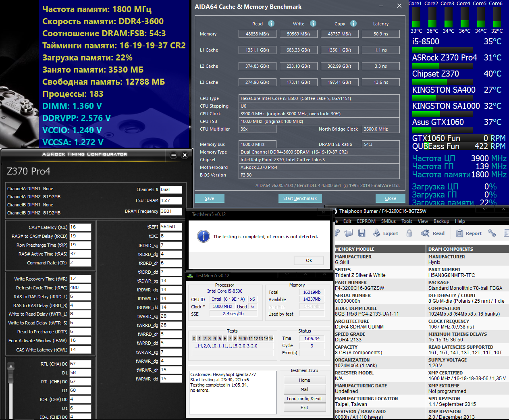Click the Intel Core i5-8500 label in TestMem5
This screenshot has width=509, height=420.
pyautogui.click(x=225, y=291)
